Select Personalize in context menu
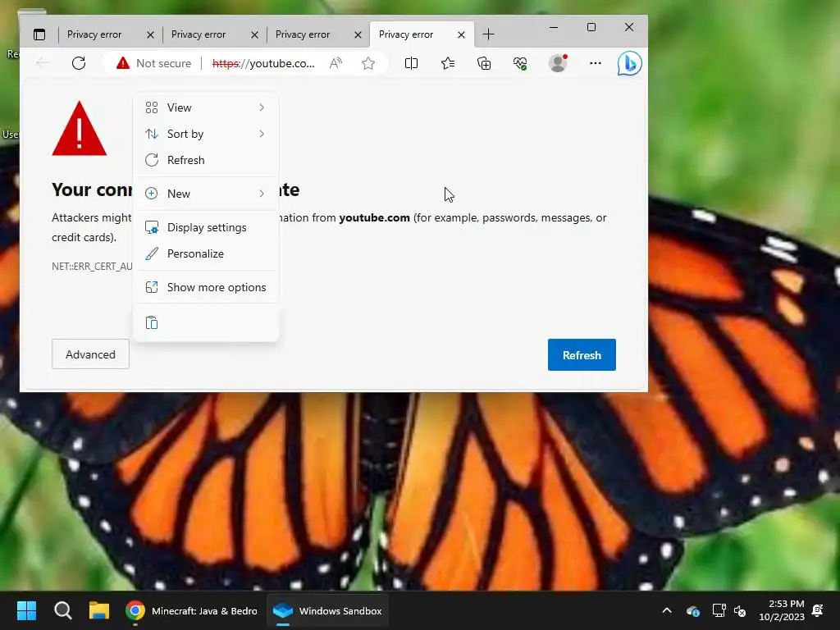Image resolution: width=840 pixels, height=630 pixels. (206, 254)
